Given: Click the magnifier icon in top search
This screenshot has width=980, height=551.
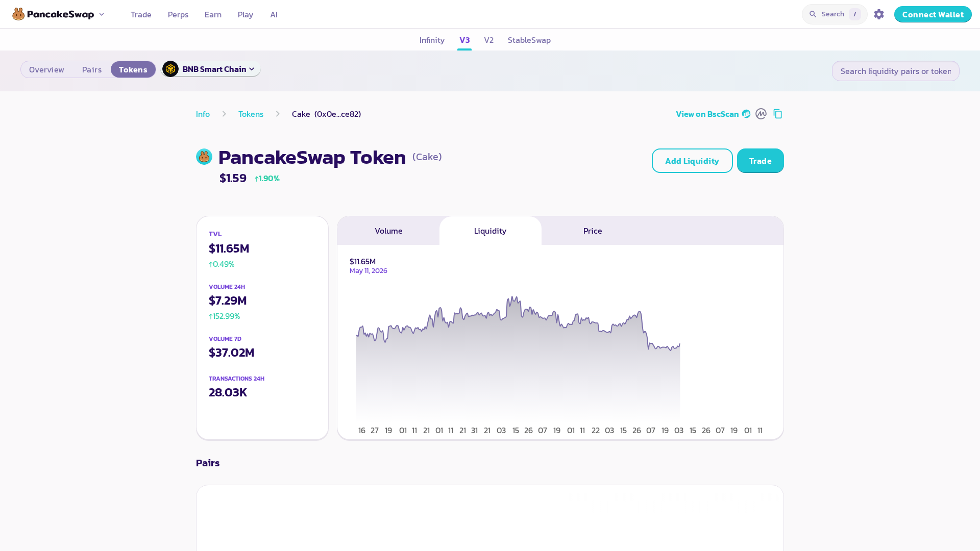Looking at the screenshot, I should point(813,14).
